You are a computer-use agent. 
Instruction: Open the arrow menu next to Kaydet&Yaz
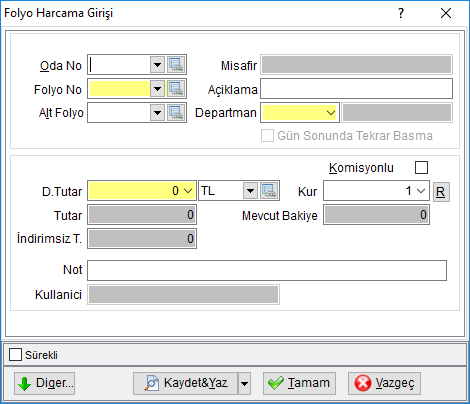coord(244,383)
